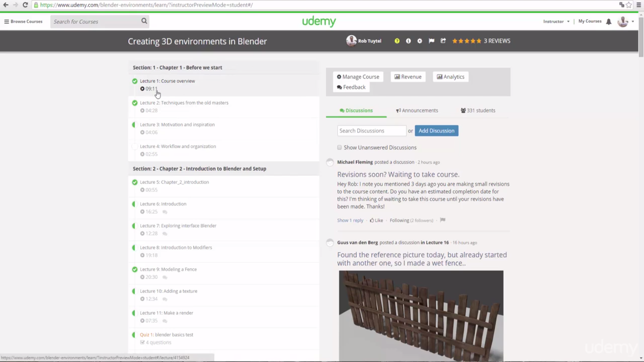Open the course info icon
644x362 pixels.
pyautogui.click(x=408, y=41)
